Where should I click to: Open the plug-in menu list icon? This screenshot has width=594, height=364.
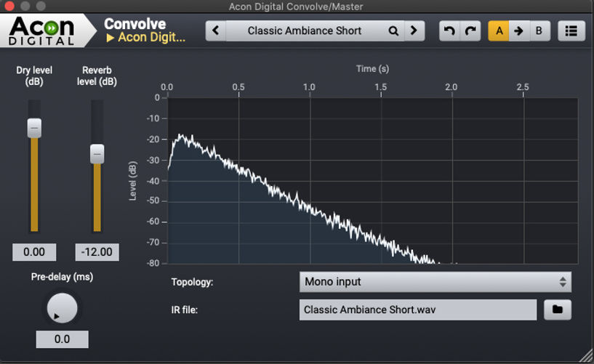point(571,31)
